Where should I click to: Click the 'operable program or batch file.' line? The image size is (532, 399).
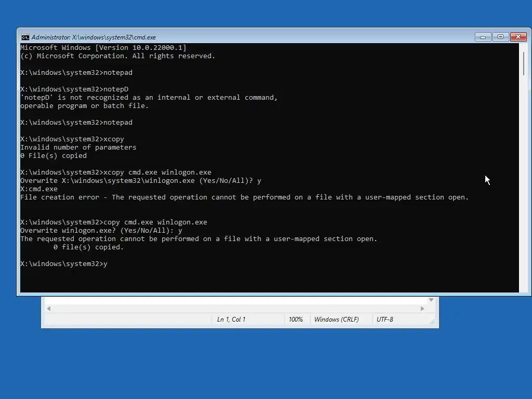click(x=85, y=106)
